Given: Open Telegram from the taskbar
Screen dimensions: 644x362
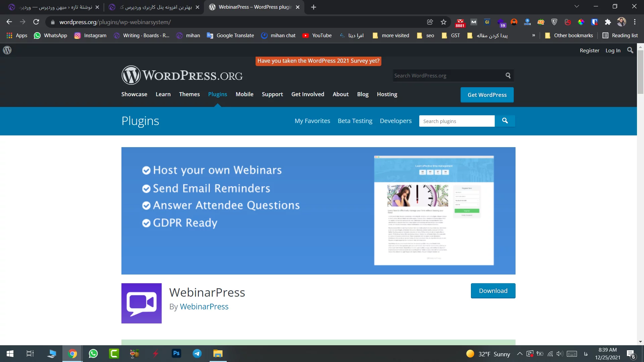Looking at the screenshot, I should 197,354.
